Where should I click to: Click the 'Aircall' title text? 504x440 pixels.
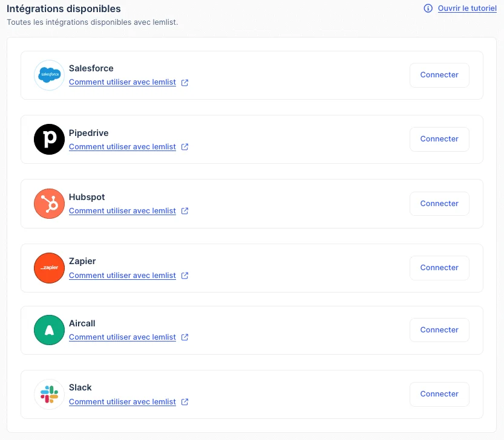pos(82,323)
